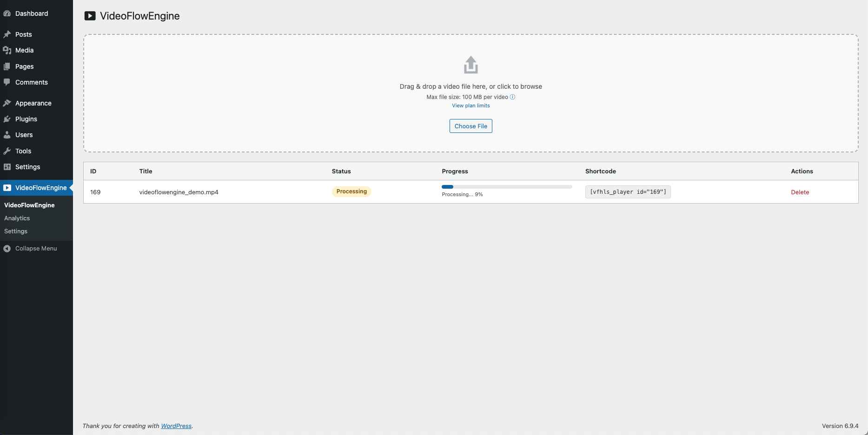Click the VideoFlowEngine play icon in sidebar
Viewport: 868px width, 435px height.
coord(7,188)
